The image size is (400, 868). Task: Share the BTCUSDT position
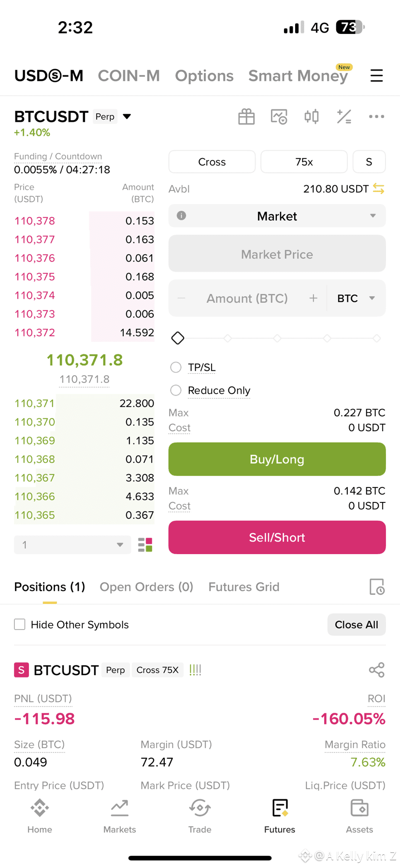tap(376, 670)
